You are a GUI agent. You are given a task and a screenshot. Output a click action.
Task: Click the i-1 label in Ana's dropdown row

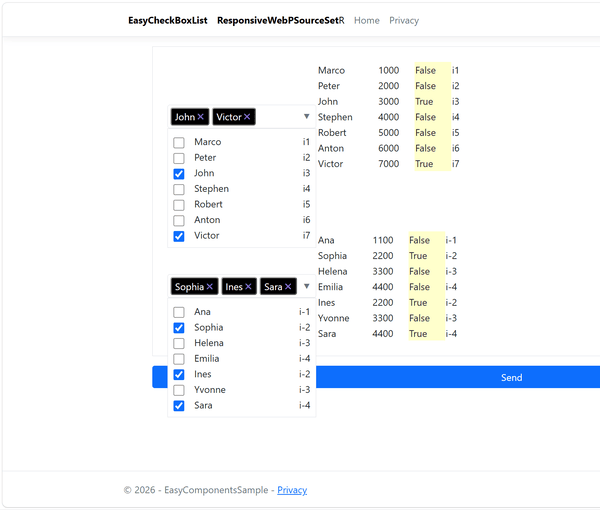305,312
